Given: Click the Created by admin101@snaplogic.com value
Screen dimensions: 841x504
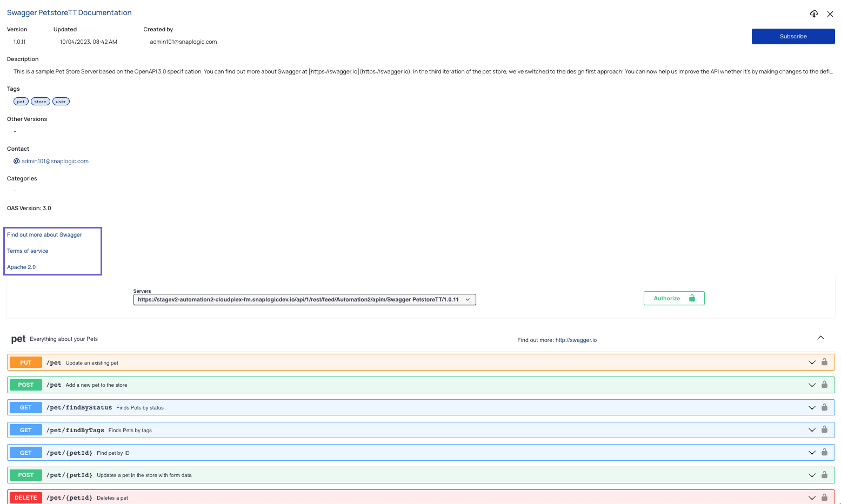Looking at the screenshot, I should pos(183,42).
